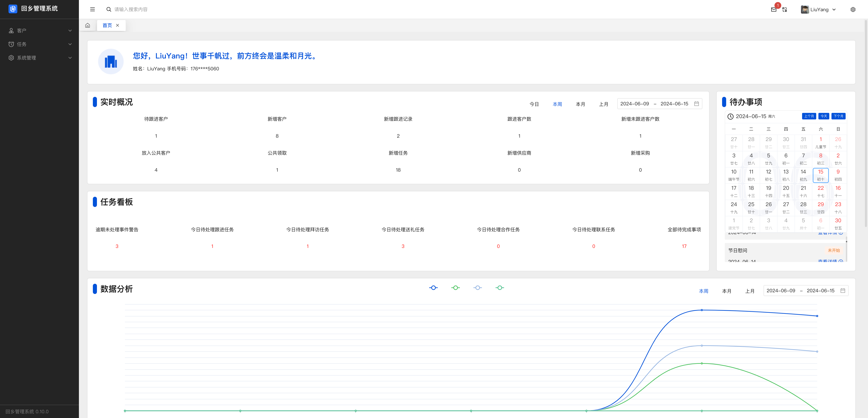Select the 上月 tab in 数据分析

[x=750, y=291]
